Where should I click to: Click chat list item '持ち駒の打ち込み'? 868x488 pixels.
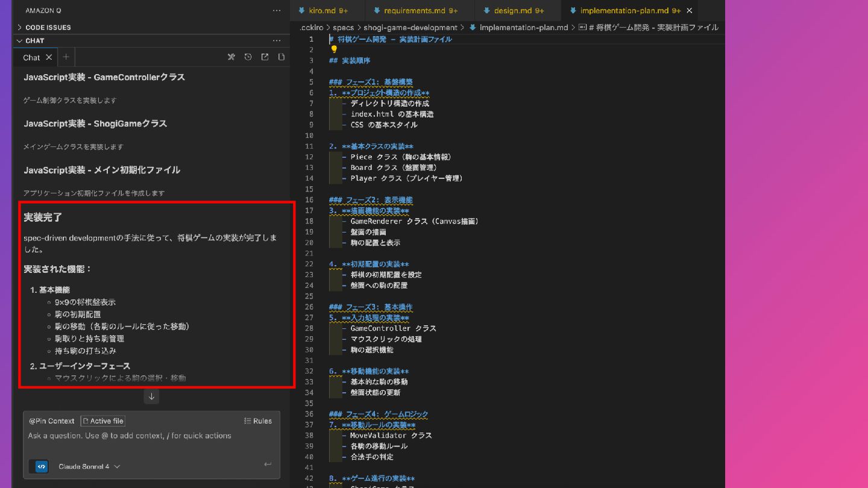(85, 351)
